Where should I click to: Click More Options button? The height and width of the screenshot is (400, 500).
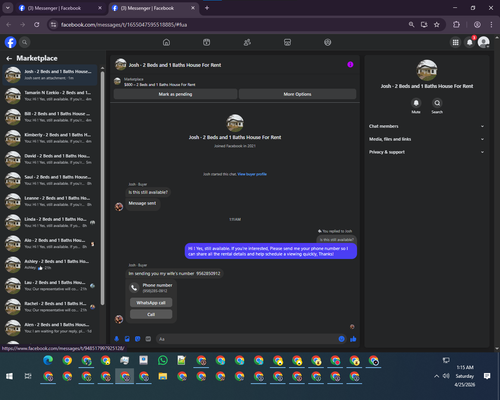(297, 94)
